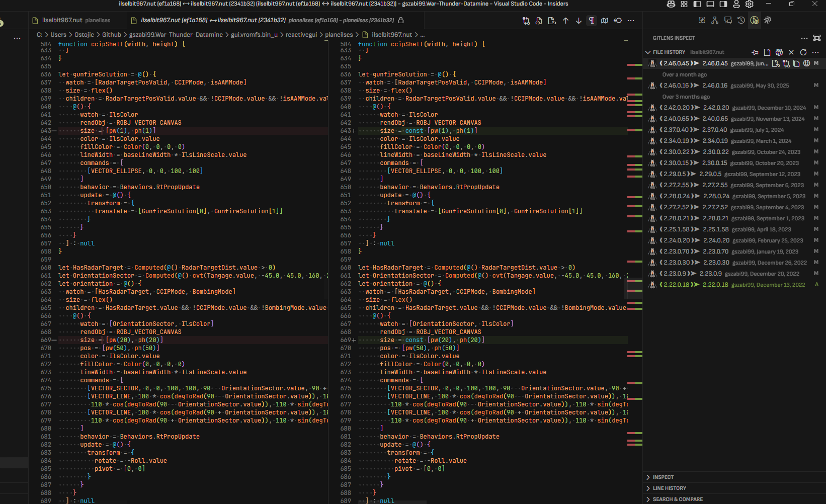Open the Ostojic breadcrumb

[84, 35]
